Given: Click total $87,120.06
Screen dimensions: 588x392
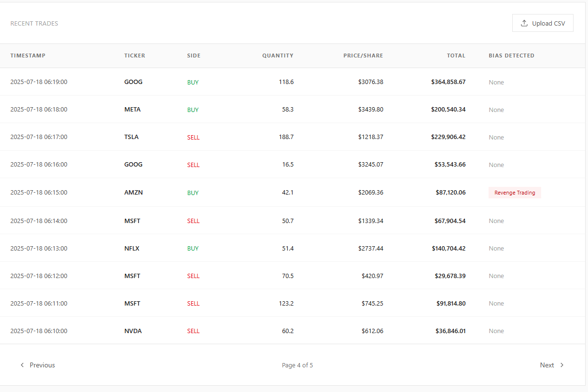Looking at the screenshot, I should 450,193.
